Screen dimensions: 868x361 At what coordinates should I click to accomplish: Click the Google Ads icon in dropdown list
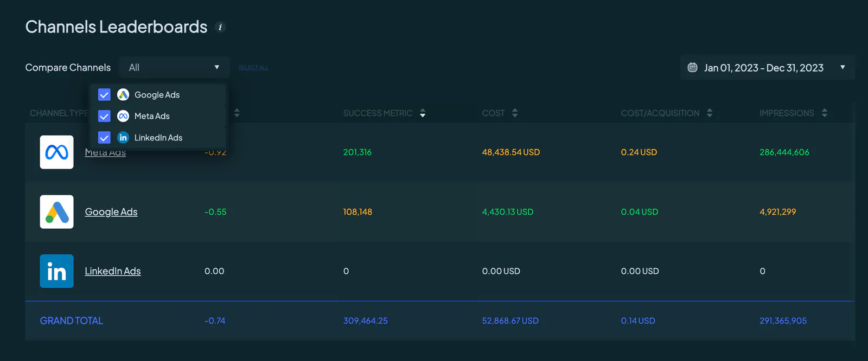123,95
